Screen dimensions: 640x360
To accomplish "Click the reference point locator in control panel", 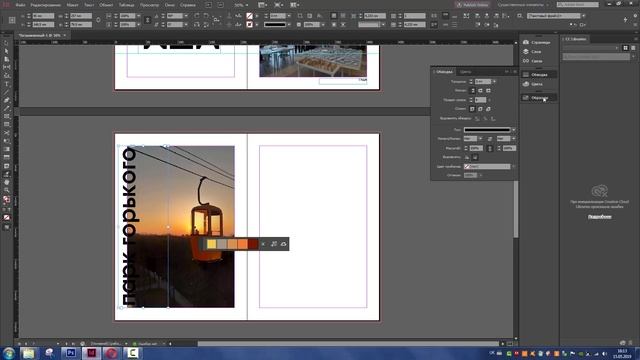I will 12,20.
